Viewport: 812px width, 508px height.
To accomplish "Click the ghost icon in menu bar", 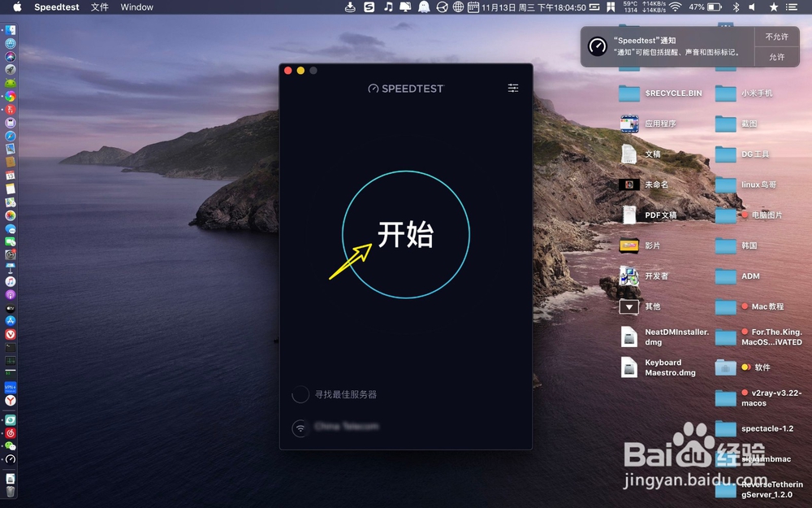I will pos(424,7).
